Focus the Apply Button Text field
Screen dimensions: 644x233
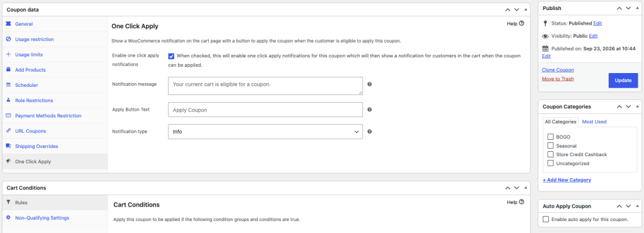[x=265, y=110]
